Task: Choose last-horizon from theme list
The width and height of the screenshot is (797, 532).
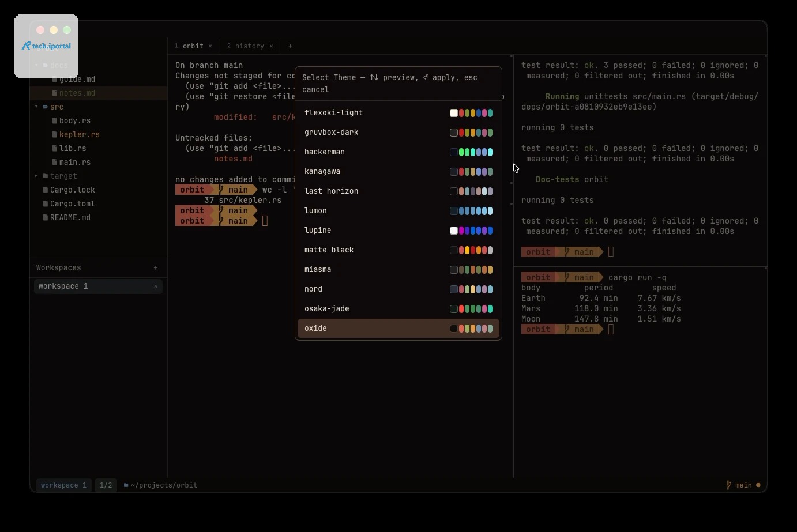Action: (x=398, y=191)
